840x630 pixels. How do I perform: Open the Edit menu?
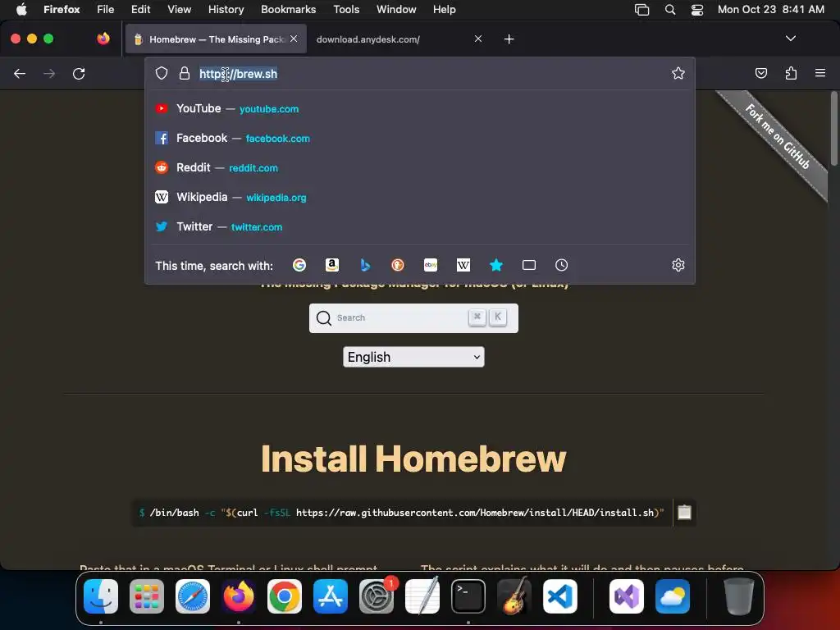141,10
